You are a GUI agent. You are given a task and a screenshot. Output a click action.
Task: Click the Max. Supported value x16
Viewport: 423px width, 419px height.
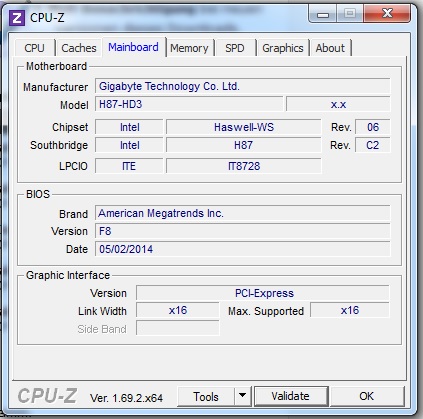coord(350,310)
